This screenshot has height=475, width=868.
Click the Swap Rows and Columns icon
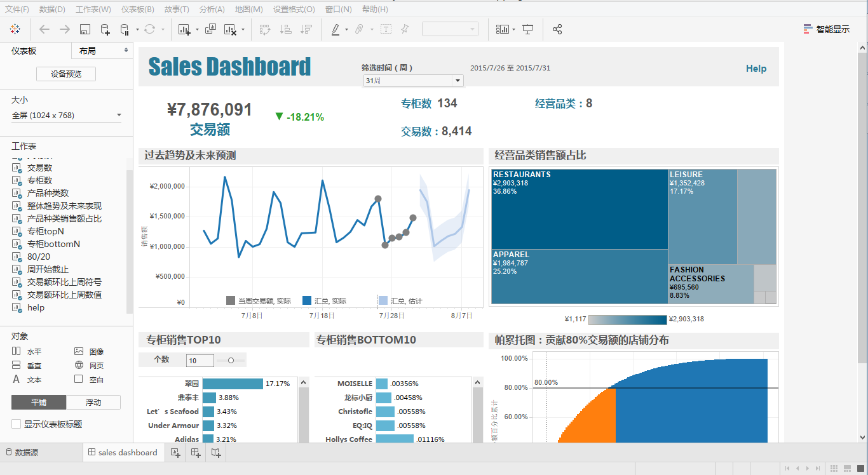(x=264, y=29)
